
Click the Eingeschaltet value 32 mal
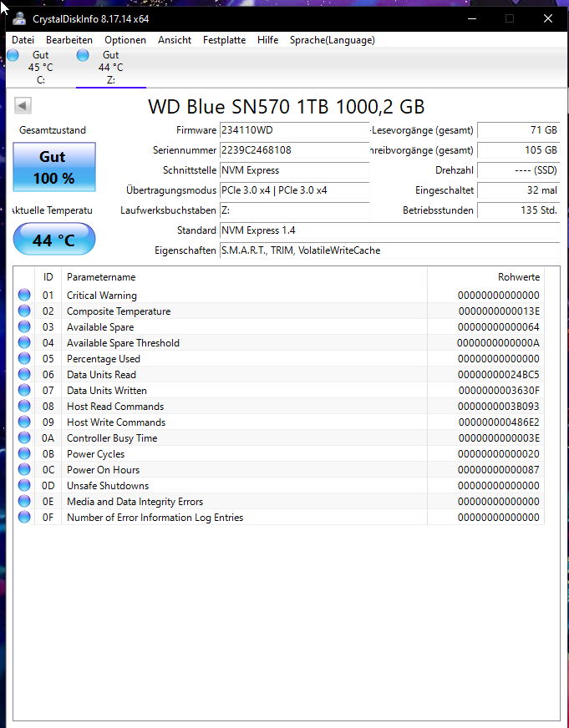518,190
